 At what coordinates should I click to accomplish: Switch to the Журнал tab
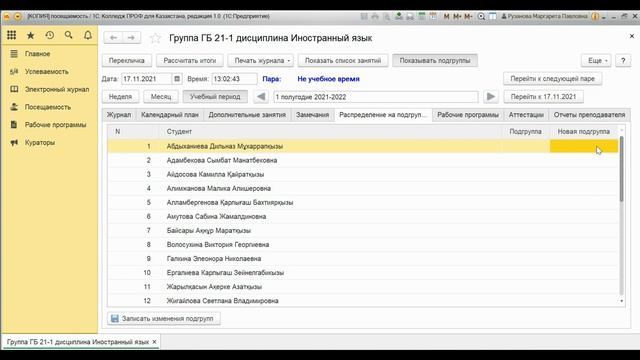click(119, 115)
